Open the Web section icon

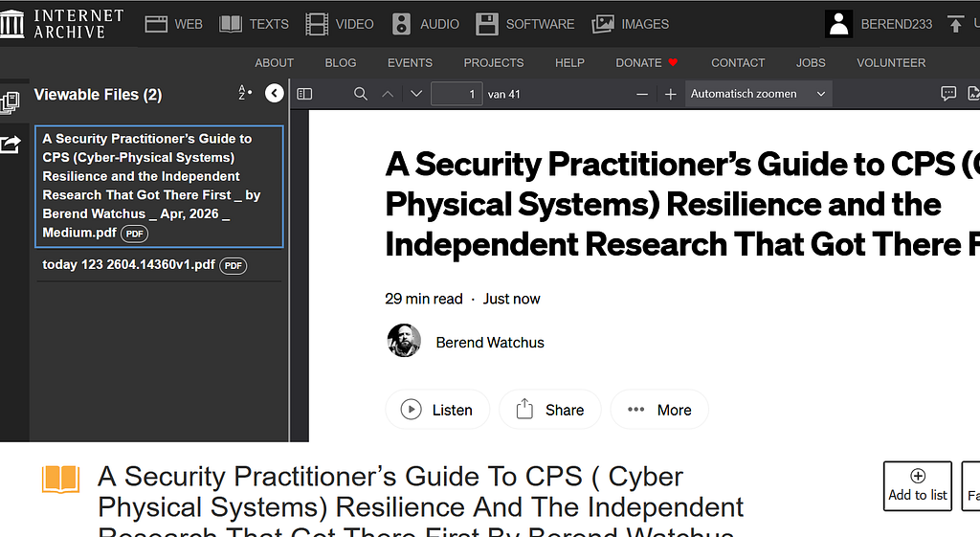tap(156, 24)
